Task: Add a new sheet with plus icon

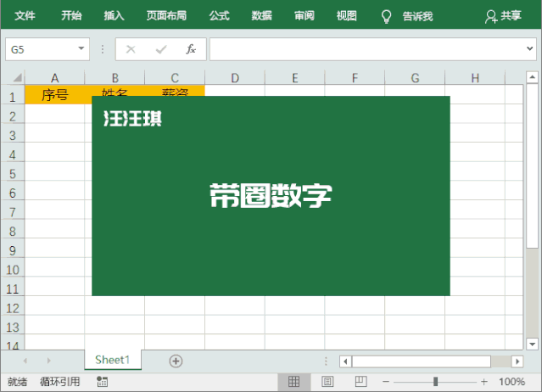Action: click(x=176, y=361)
